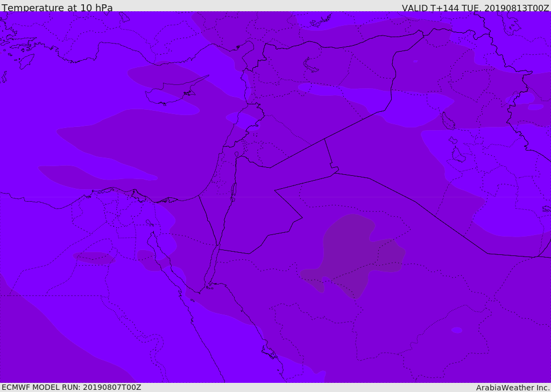Click the 'ECMWF MODEL RUN: 20190807T00Z' text
Image resolution: width=551 pixels, height=392 pixels.
72,387
